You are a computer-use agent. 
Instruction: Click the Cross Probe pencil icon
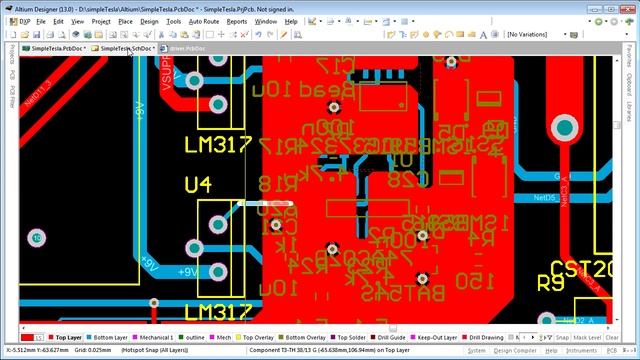coord(284,35)
